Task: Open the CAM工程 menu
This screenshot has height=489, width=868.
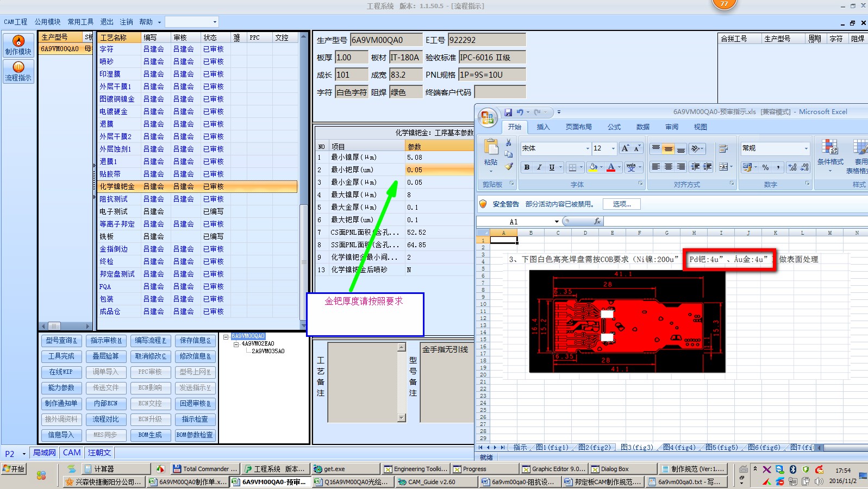Action: coord(16,22)
